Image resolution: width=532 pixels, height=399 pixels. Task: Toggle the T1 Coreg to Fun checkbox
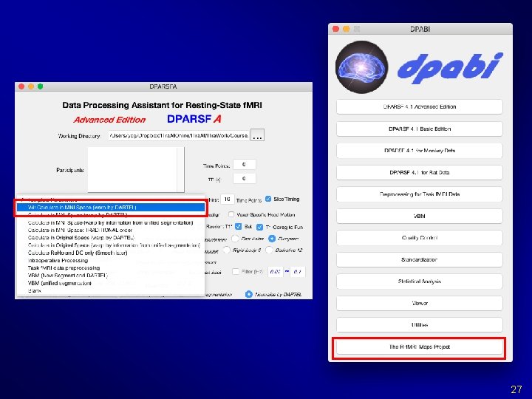click(x=259, y=227)
